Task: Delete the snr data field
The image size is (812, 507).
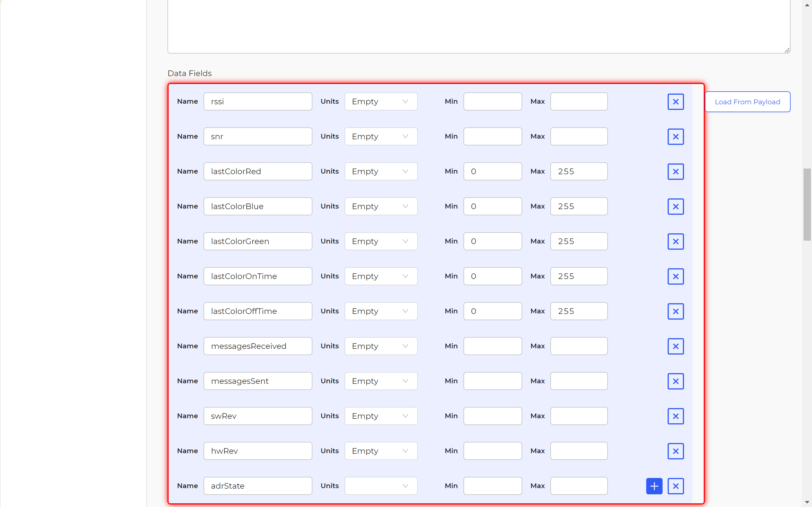Action: click(675, 136)
